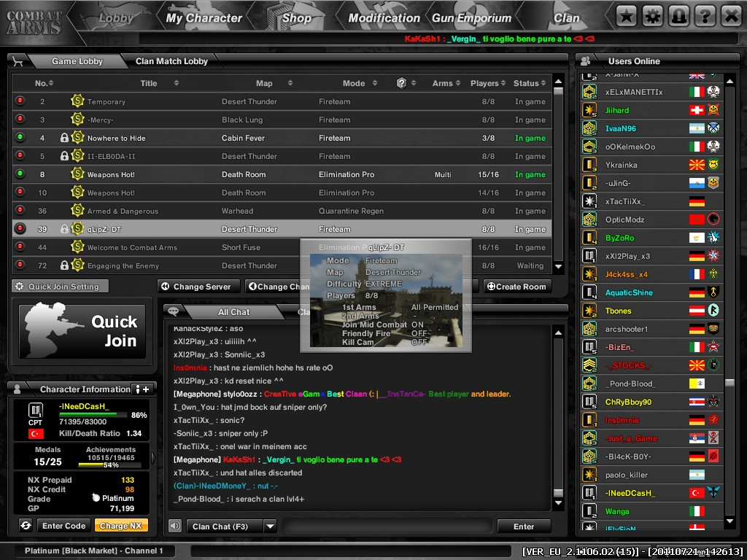The height and width of the screenshot is (560, 747).
Task: Select user OpticModz in Users Online
Action: click(651, 219)
